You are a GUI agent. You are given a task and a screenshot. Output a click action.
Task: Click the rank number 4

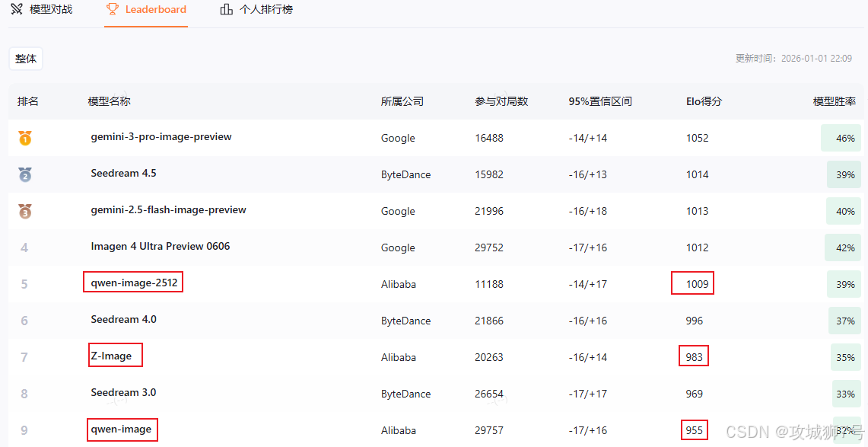24,247
